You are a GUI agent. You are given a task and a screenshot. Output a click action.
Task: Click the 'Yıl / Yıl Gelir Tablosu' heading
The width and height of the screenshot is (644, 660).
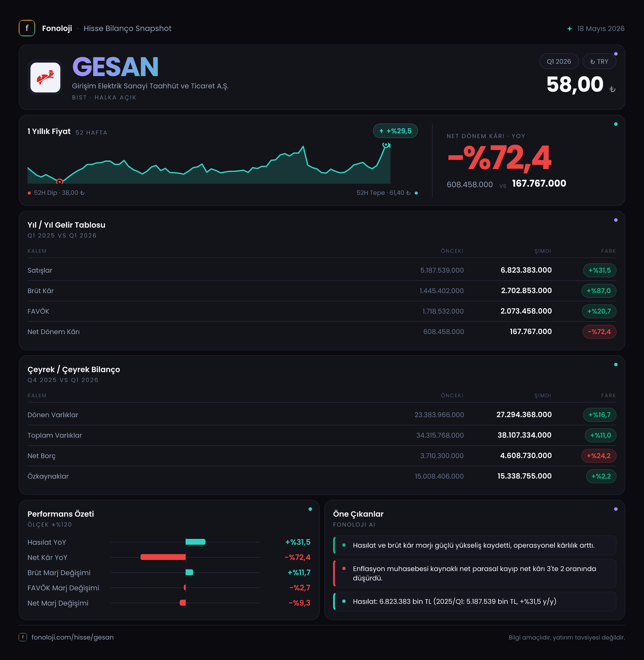click(x=66, y=225)
